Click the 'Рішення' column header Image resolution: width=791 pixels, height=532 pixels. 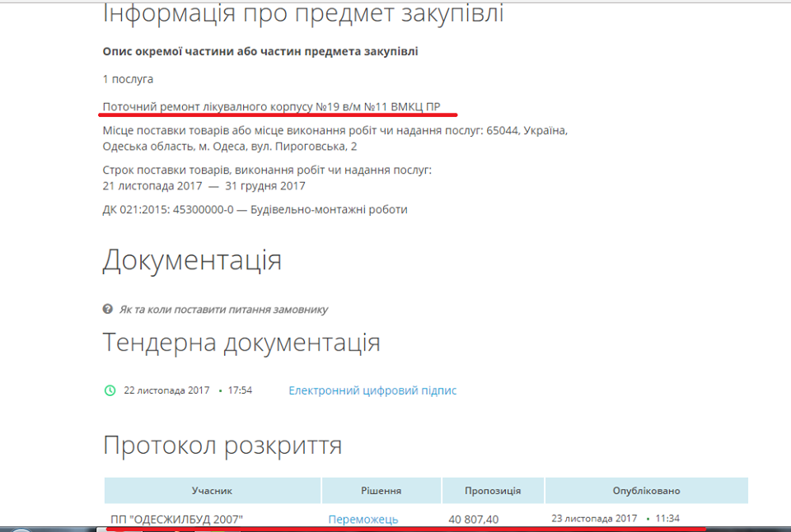[381, 490]
